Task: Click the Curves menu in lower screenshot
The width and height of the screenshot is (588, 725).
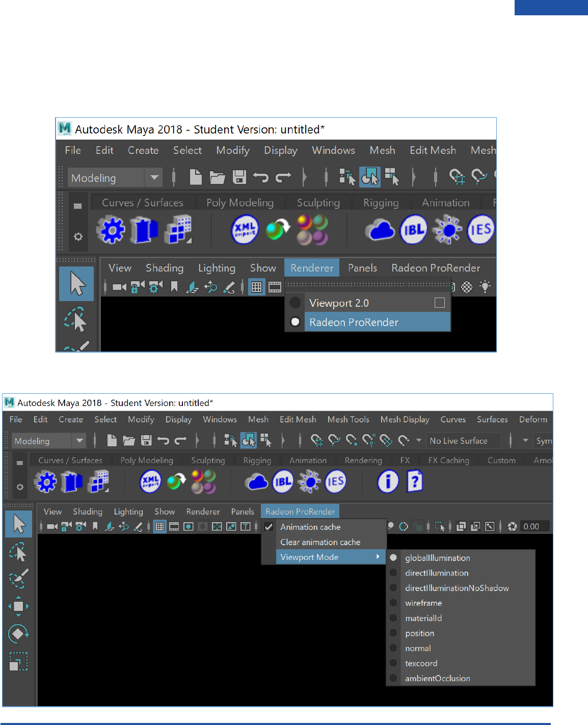Action: (x=453, y=419)
